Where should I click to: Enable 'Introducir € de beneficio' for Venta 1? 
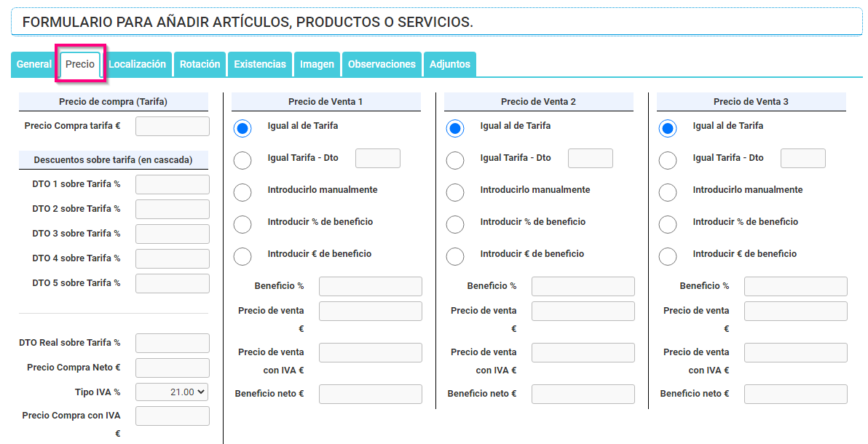click(242, 257)
